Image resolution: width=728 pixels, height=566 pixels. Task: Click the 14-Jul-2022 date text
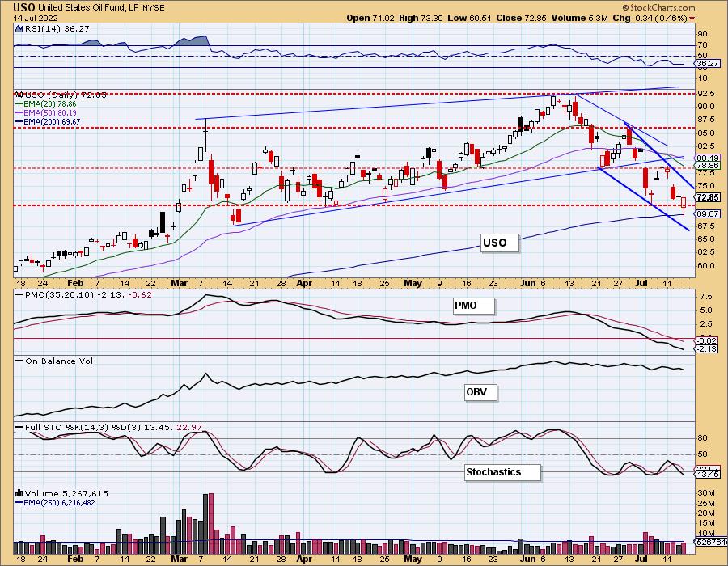point(36,18)
